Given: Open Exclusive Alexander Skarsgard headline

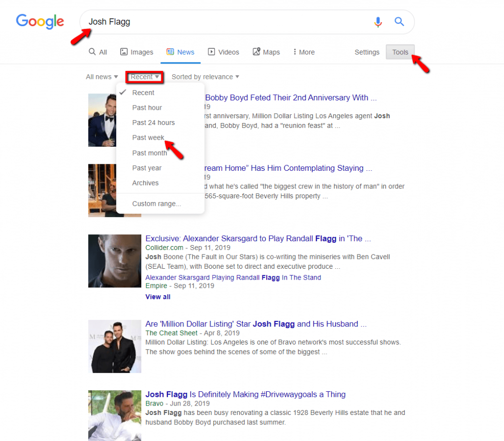Looking at the screenshot, I should coord(258,239).
